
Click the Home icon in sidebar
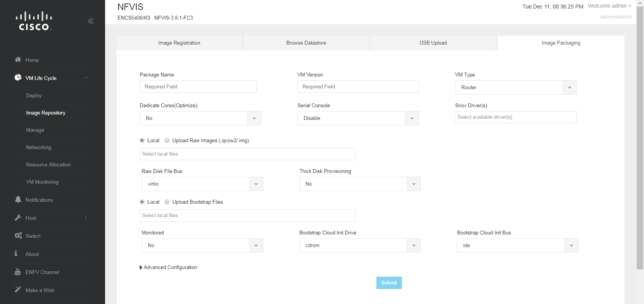coord(18,60)
